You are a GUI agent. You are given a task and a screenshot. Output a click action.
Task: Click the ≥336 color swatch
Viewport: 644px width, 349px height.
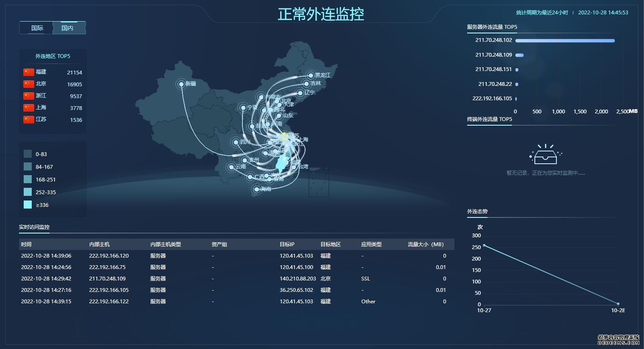[x=28, y=204]
